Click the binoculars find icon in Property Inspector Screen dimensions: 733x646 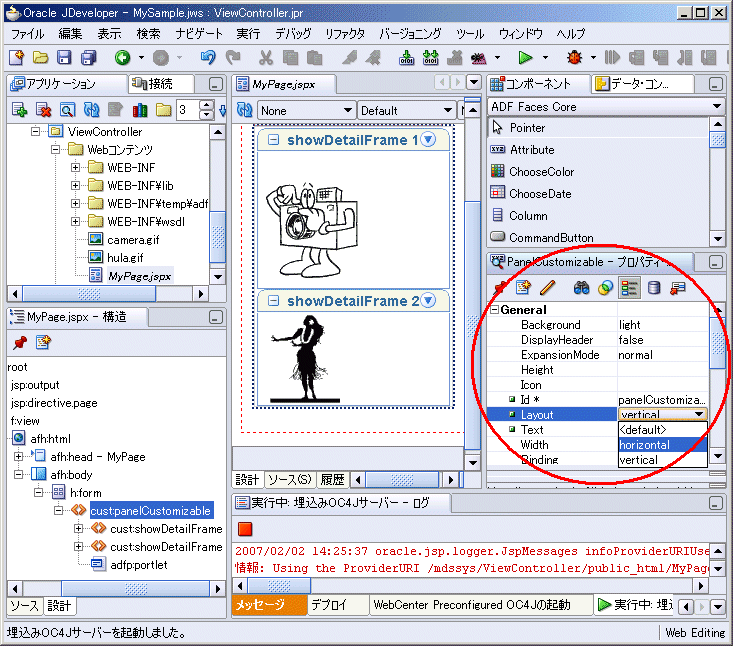pyautogui.click(x=581, y=287)
